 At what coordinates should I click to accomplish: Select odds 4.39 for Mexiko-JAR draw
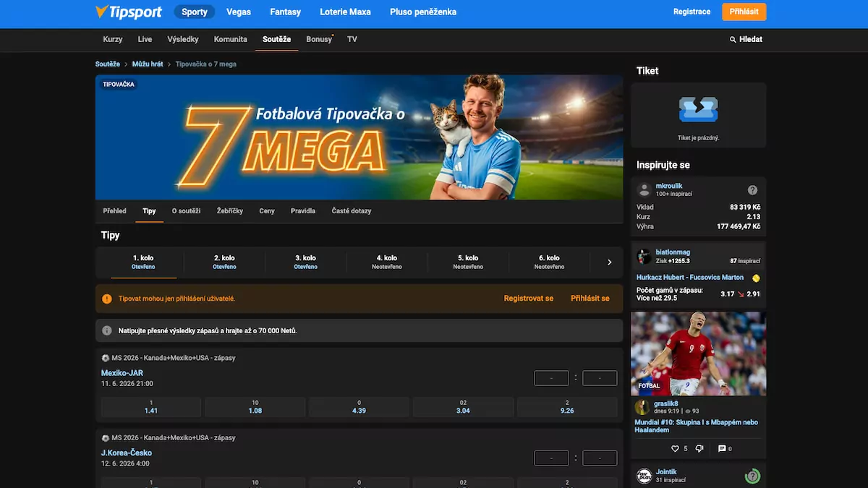359,407
